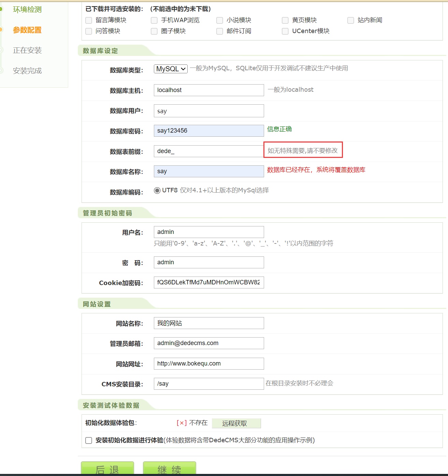
Task: Click the 网站设置 section header
Action: pyautogui.click(x=97, y=304)
